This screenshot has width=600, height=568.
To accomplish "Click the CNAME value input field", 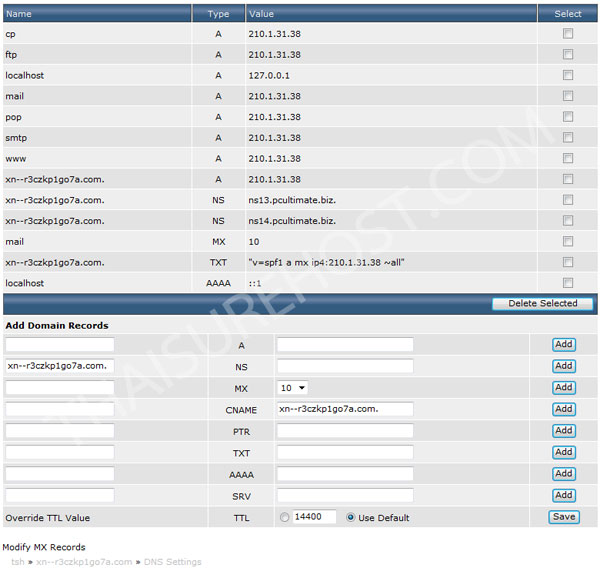I will (344, 409).
